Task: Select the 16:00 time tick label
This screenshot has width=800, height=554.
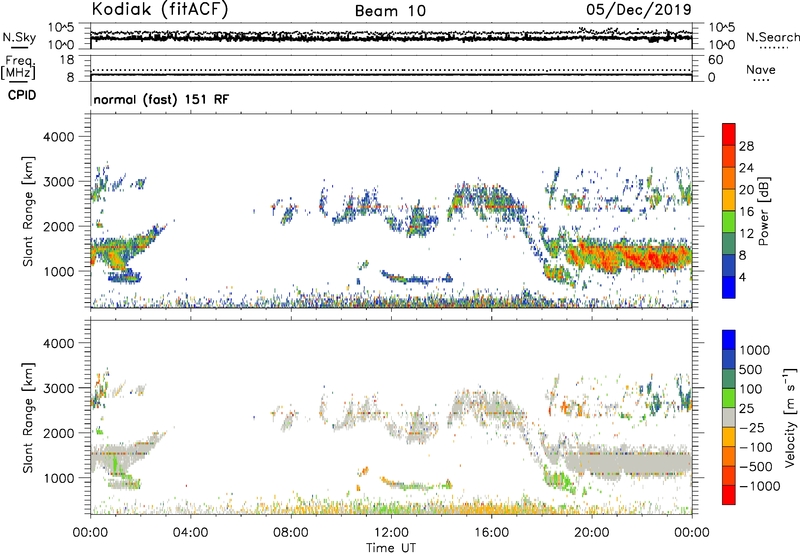Action: click(x=491, y=533)
